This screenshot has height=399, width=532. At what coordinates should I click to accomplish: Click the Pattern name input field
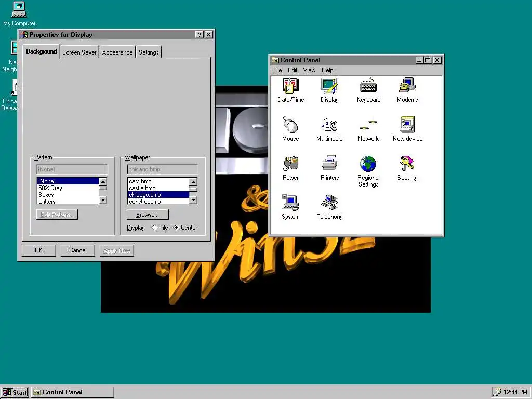tap(72, 169)
